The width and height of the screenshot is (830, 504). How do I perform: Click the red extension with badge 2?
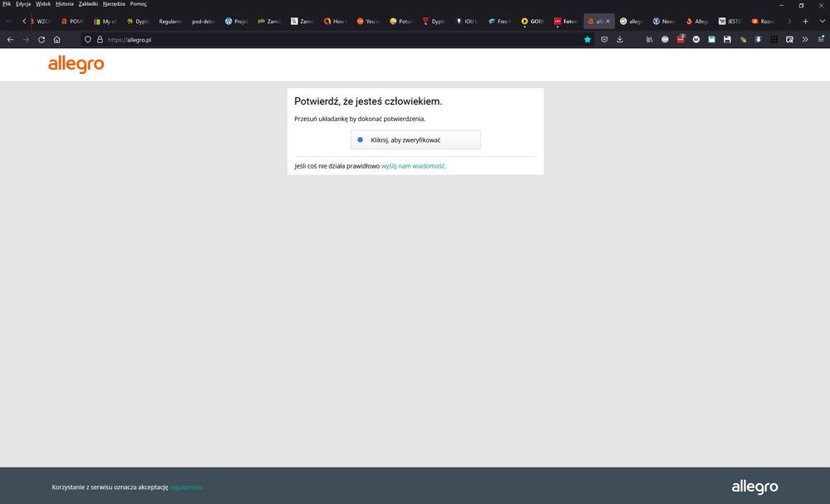point(680,38)
